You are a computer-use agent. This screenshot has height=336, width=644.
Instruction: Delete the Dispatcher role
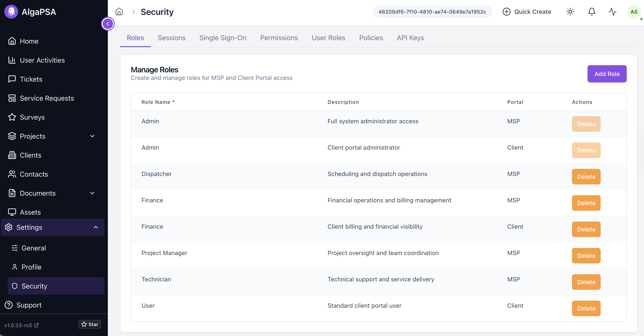click(586, 177)
